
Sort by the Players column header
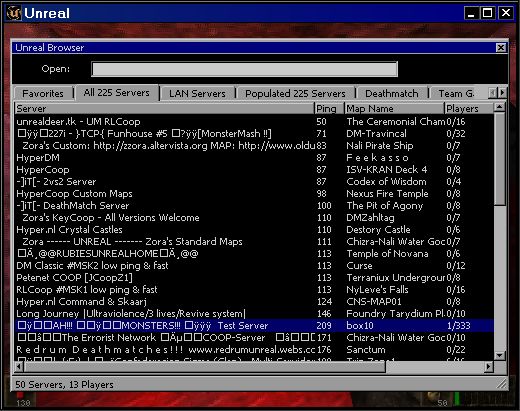(469, 109)
